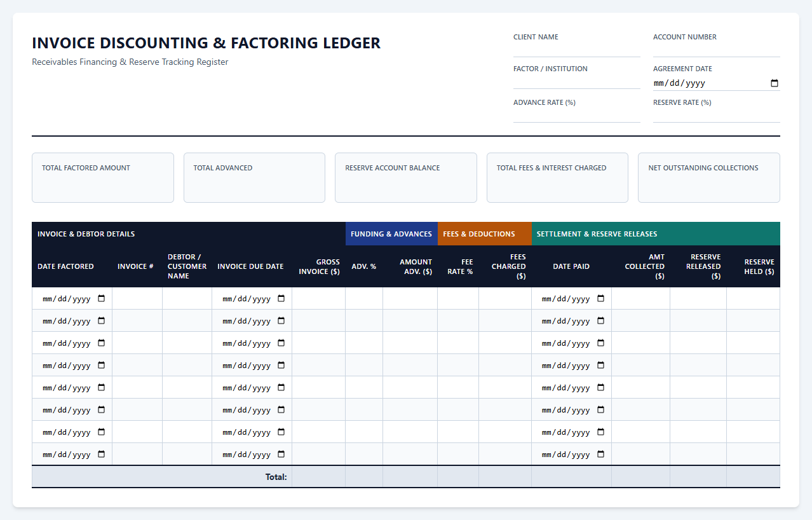
Task: Click the Net Outstanding Collections summary box
Action: 709,177
